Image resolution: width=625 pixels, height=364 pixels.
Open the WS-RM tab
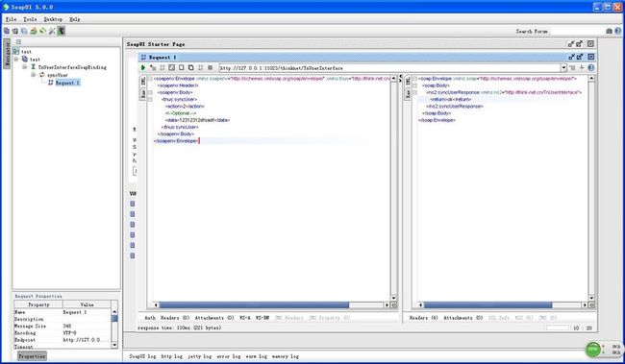click(262, 318)
